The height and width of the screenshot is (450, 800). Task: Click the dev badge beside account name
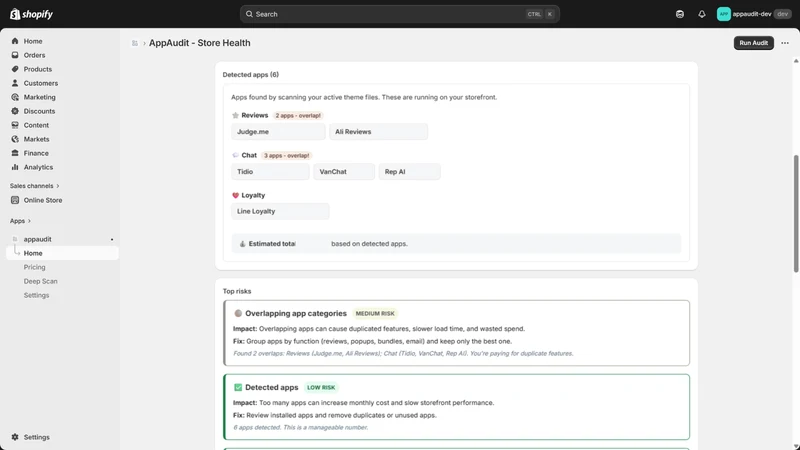[782, 14]
